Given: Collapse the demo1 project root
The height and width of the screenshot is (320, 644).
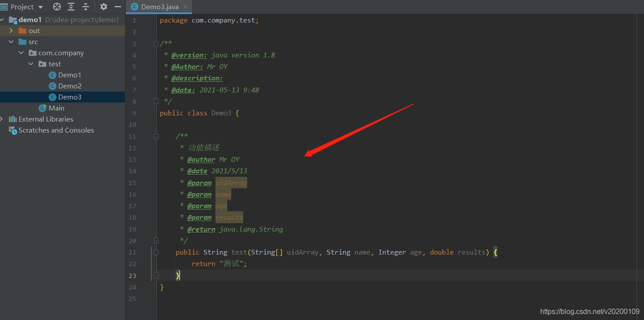Looking at the screenshot, I should (x=3, y=19).
